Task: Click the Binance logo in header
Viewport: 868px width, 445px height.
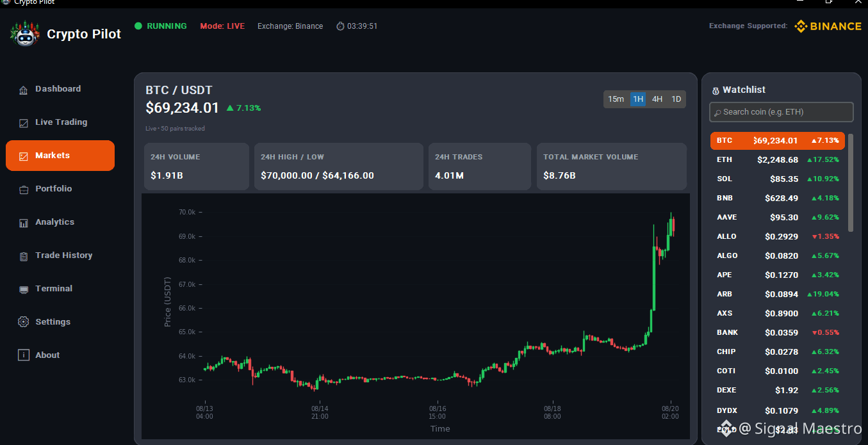Action: (828, 26)
